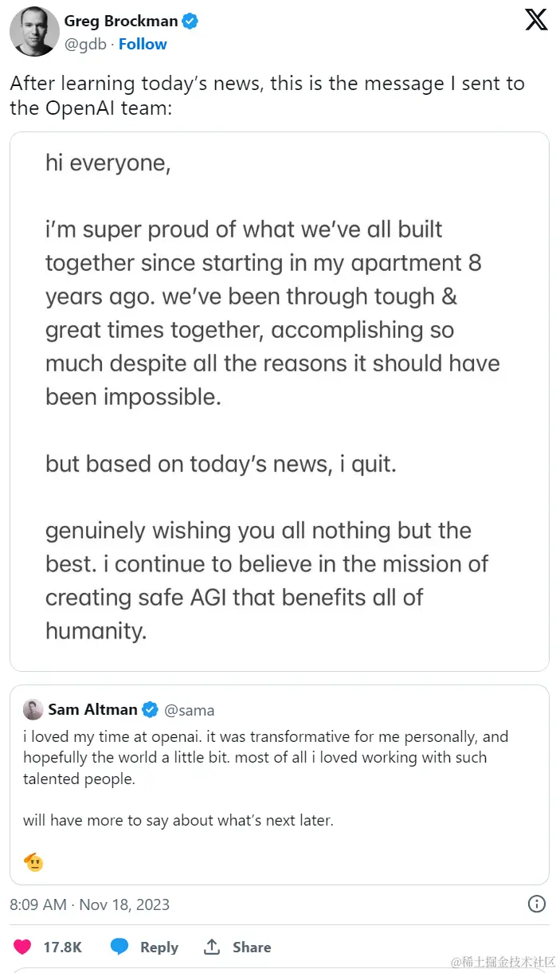
Task: Open the info circle icon near the timestamp
Action: 536,904
